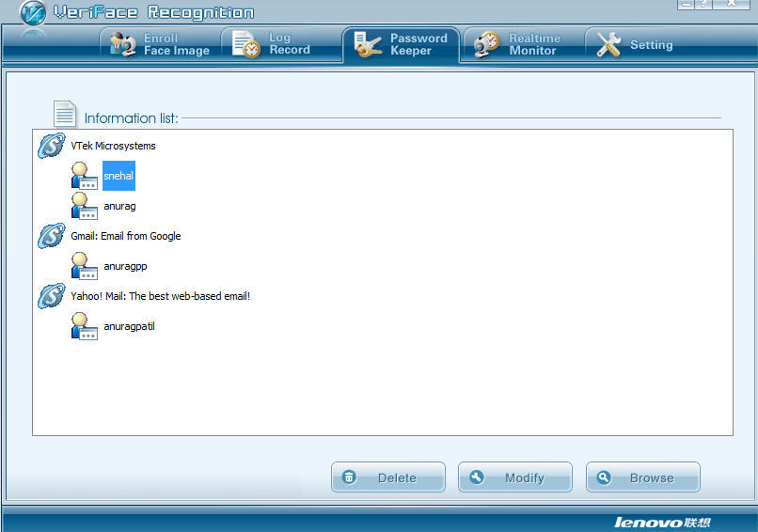
Task: Click the user icon next to snehal
Action: click(85, 176)
